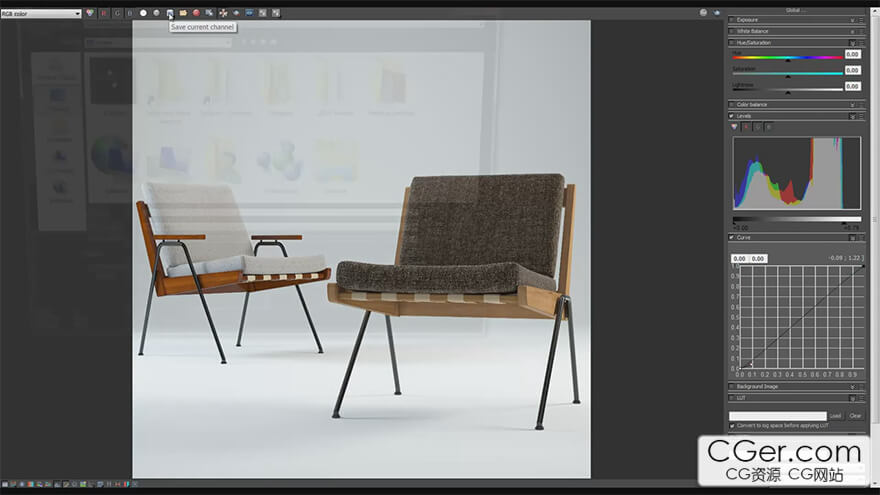Select the Levels green channel button
This screenshot has width=880, height=495.
point(758,127)
